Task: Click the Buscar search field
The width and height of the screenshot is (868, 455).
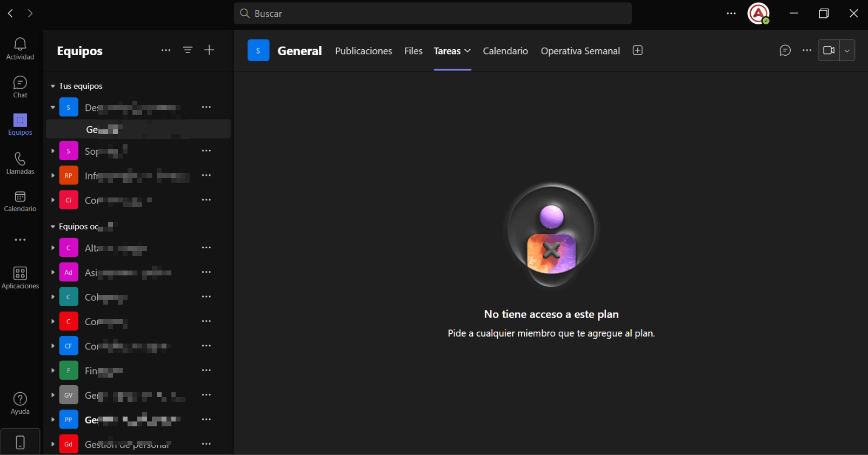Action: click(433, 14)
